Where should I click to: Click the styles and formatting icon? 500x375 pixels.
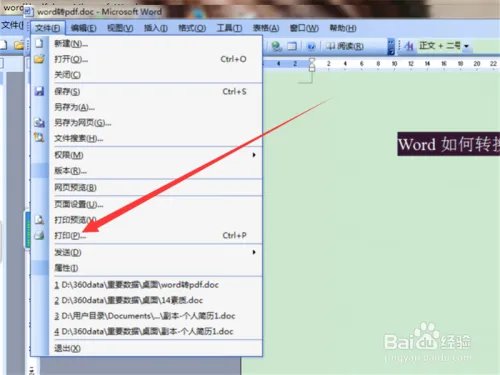click(x=409, y=46)
